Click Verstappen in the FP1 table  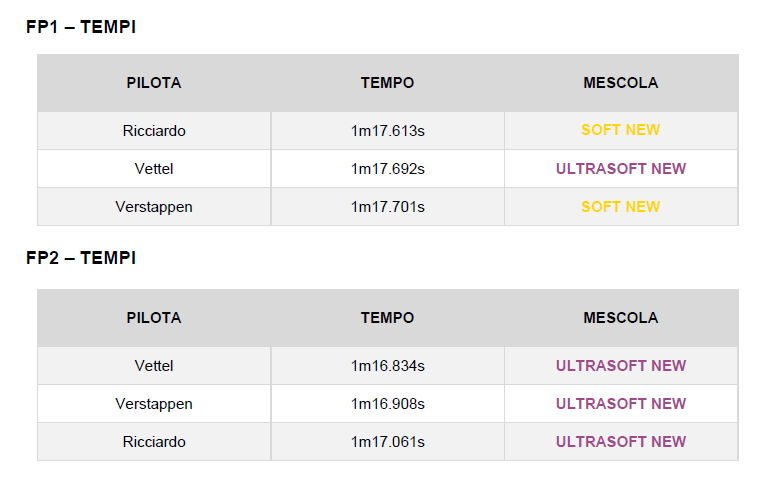154,207
